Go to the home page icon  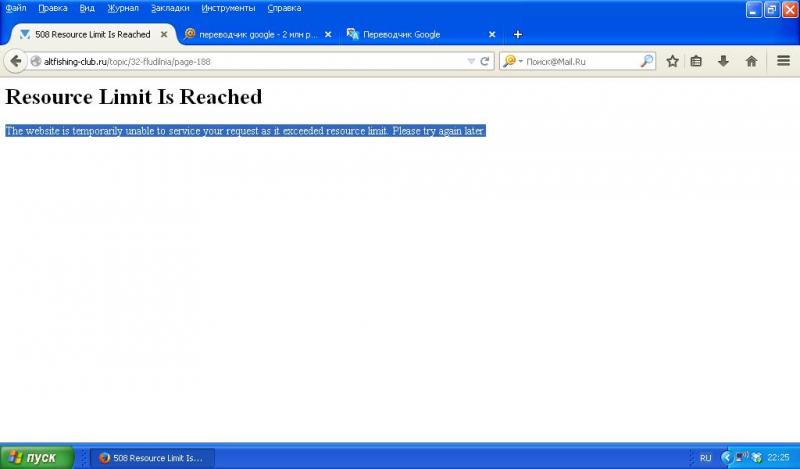(x=751, y=61)
